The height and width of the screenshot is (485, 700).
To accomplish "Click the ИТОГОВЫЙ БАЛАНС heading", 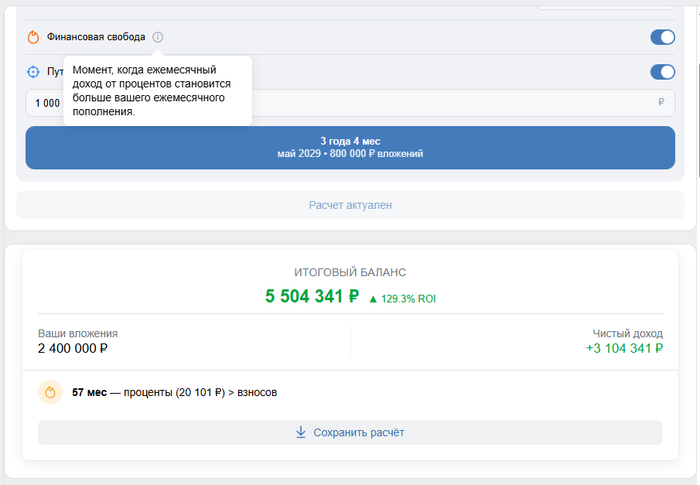I will [350, 272].
